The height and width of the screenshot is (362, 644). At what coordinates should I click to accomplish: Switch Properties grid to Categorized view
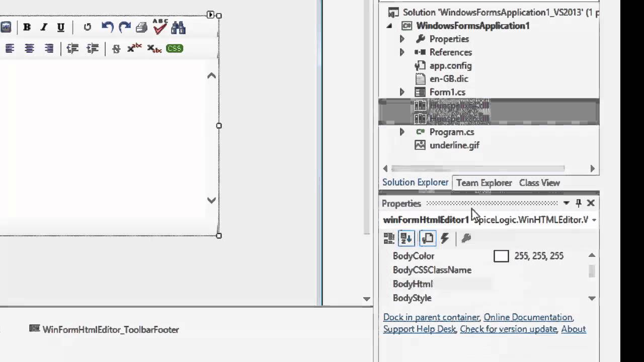click(389, 238)
